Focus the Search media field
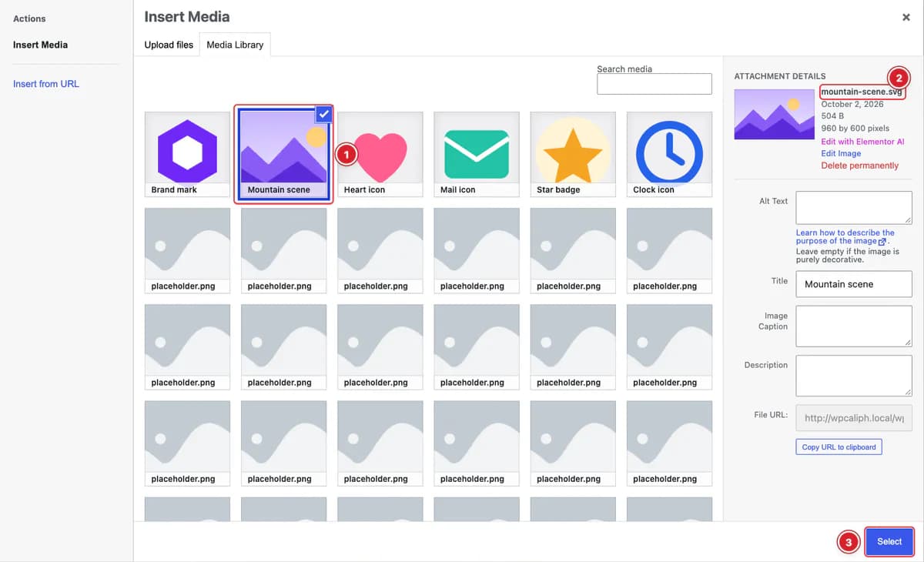924x562 pixels. (x=654, y=84)
